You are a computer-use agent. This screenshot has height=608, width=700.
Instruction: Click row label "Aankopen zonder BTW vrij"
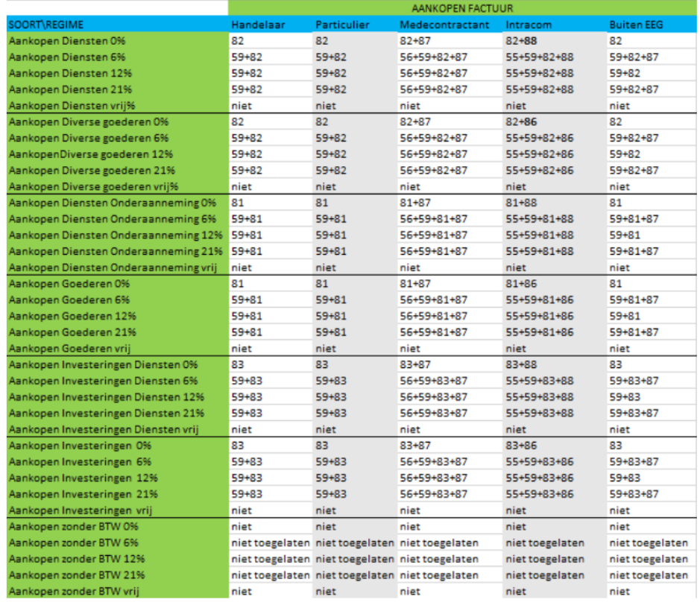(74, 592)
